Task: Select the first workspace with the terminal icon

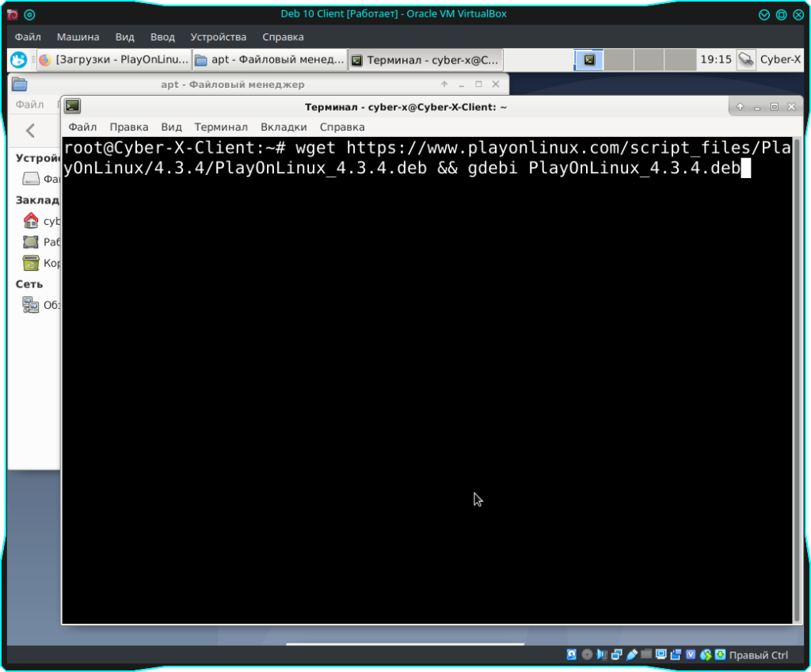Action: 589,60
